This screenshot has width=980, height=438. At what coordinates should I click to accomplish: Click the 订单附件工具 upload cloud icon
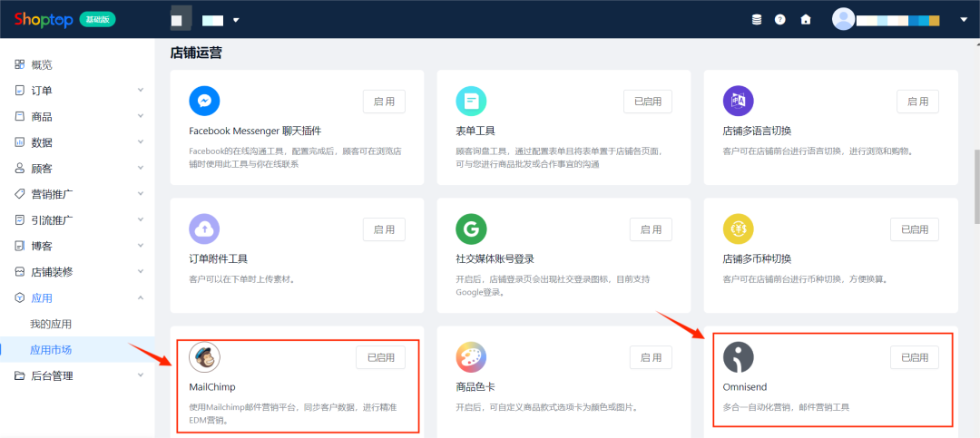[x=204, y=229]
